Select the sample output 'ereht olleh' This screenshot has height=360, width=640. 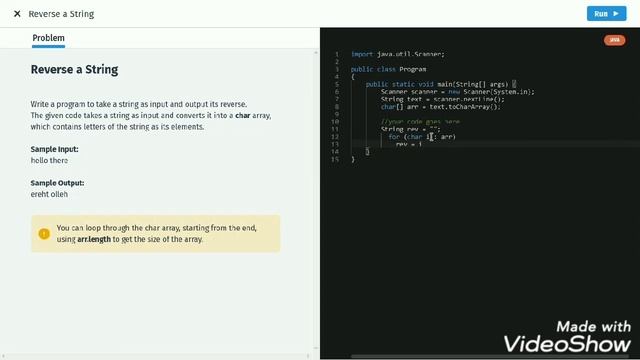tap(49, 194)
